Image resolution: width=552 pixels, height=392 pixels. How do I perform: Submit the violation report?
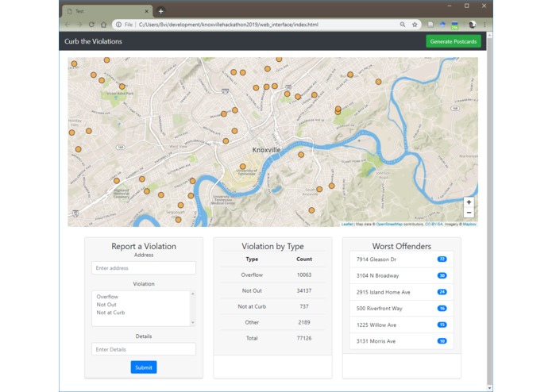pyautogui.click(x=144, y=367)
